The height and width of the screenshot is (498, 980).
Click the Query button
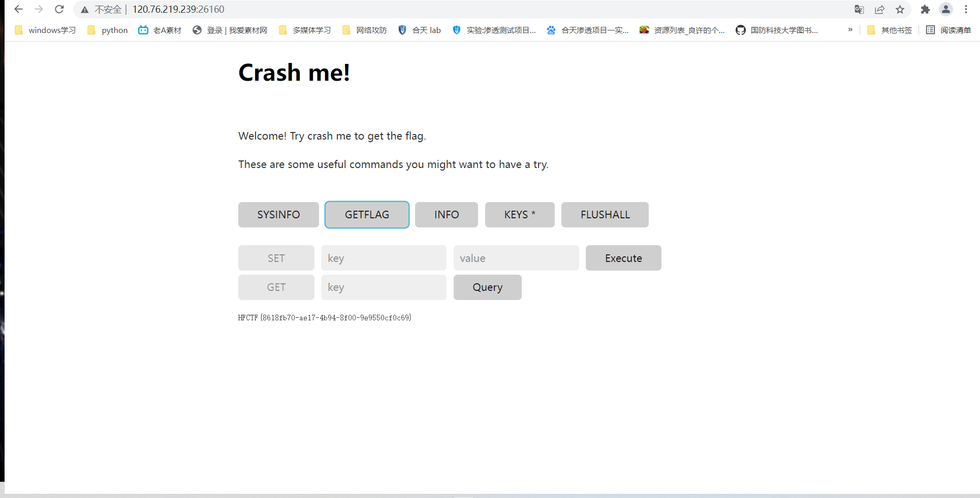tap(488, 287)
